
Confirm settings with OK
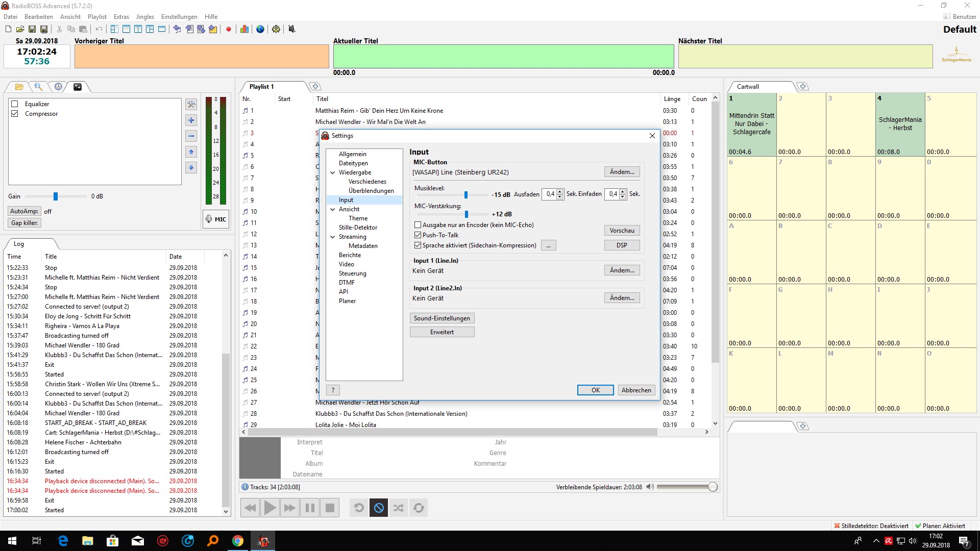pos(596,390)
